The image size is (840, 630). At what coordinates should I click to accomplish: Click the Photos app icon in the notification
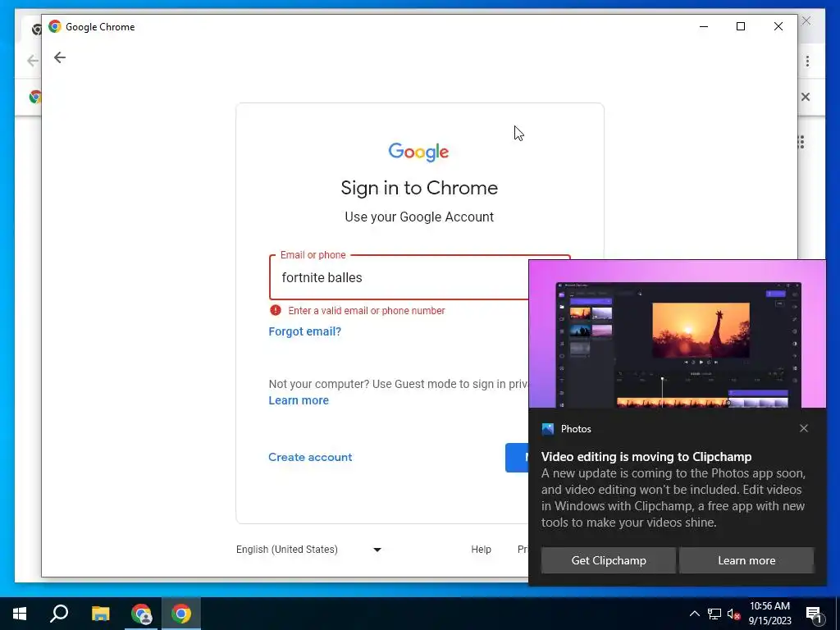click(x=547, y=428)
